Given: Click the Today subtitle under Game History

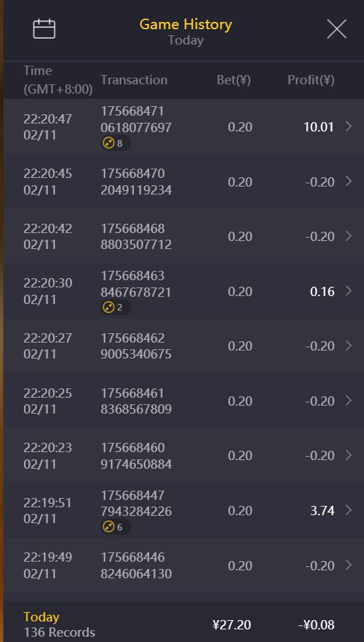Looking at the screenshot, I should coord(186,40).
